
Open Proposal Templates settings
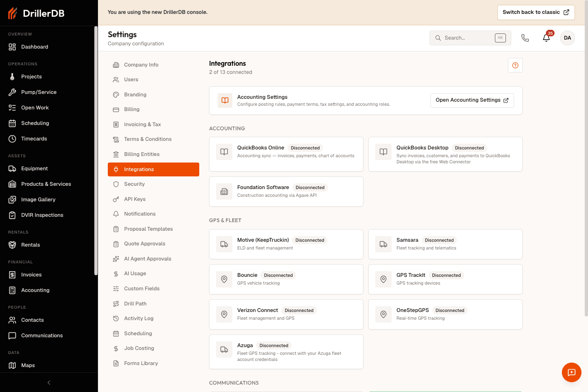click(x=154, y=229)
